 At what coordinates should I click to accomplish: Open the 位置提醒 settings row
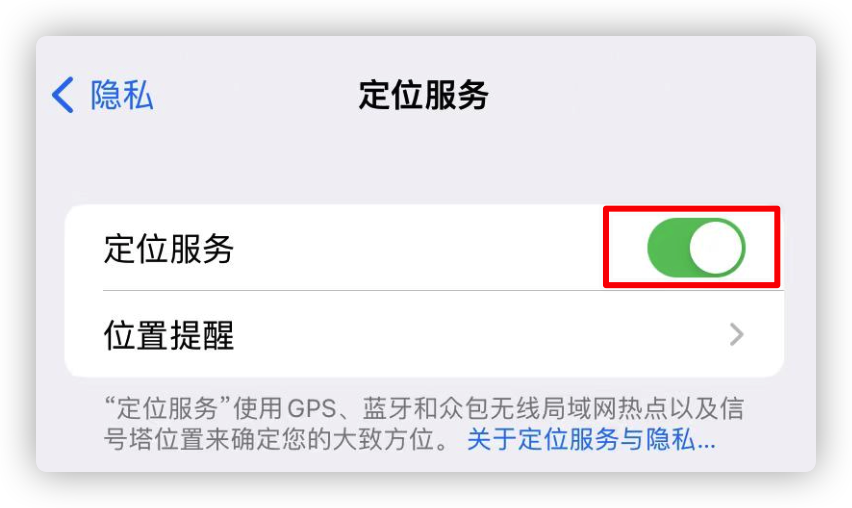(424, 334)
